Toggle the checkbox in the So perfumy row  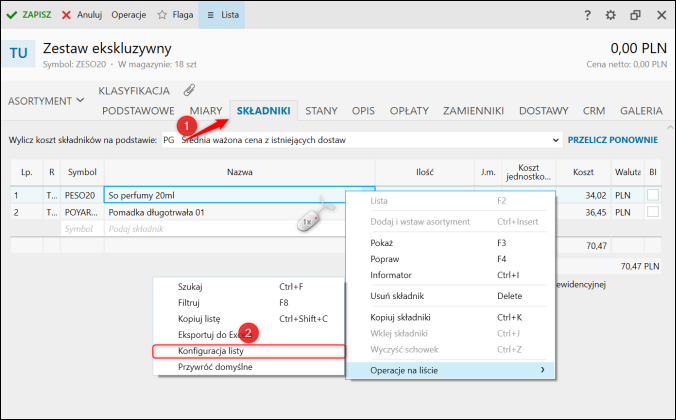(653, 195)
